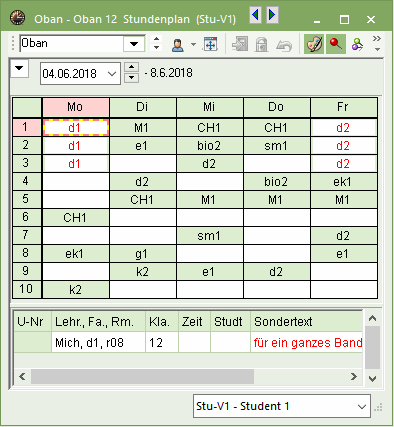Open the 04.06.2018 date picker dropdown

coord(112,73)
